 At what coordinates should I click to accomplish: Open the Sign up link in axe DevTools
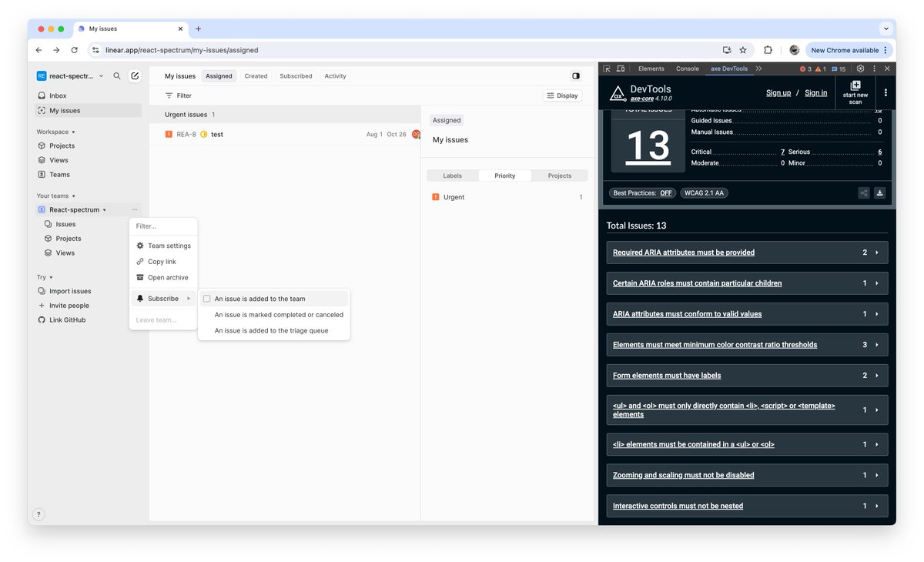[780, 92]
